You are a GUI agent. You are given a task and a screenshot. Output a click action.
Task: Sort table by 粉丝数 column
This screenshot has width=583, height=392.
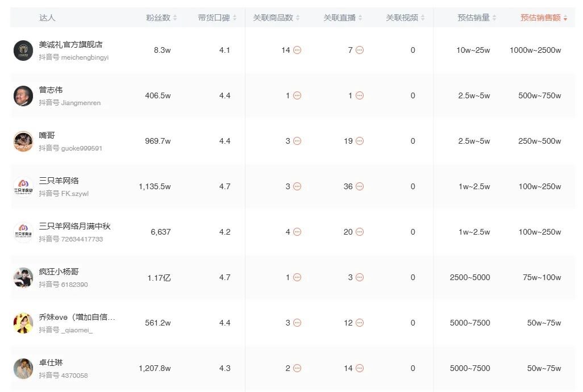[161, 18]
